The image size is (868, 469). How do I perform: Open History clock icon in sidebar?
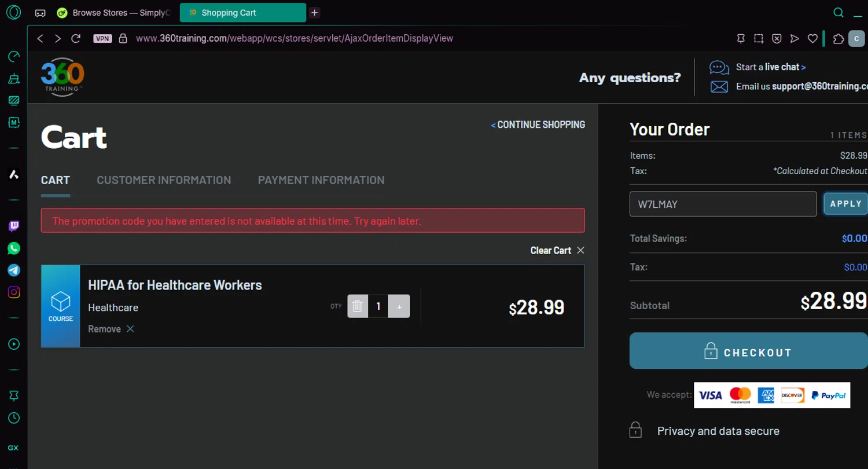pos(14,418)
